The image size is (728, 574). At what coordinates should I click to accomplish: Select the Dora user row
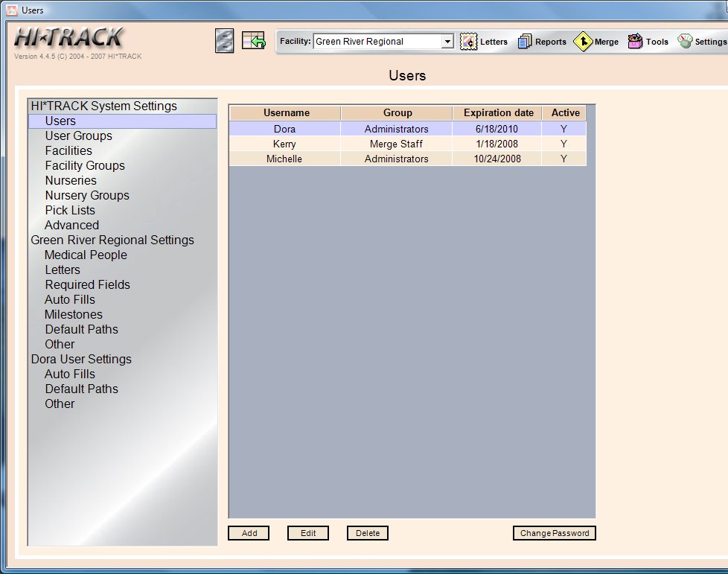click(408, 129)
